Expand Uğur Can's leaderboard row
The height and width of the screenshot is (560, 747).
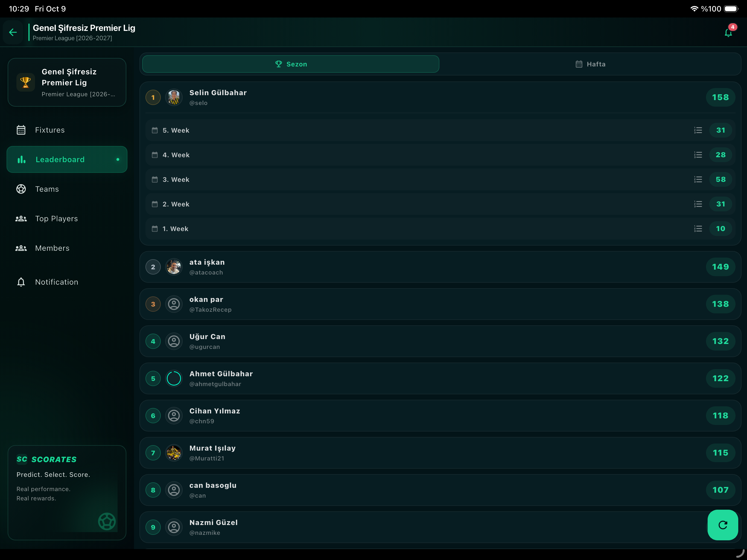(440, 341)
